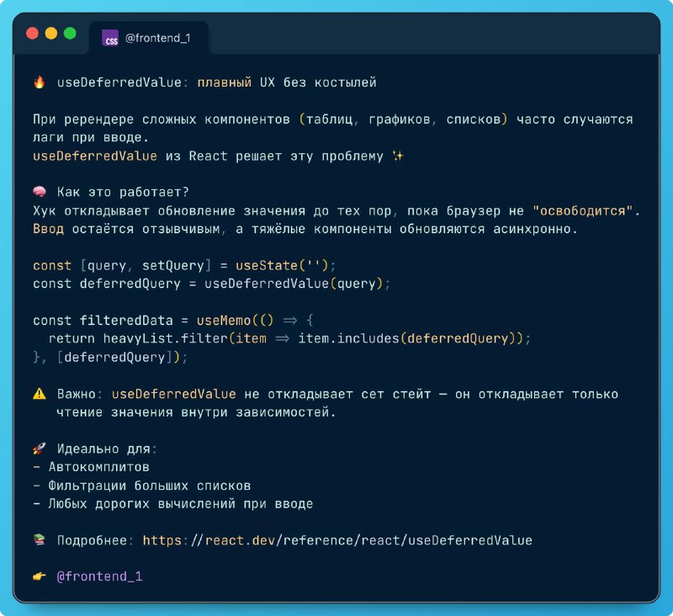Click the books emoji beside 'Подробнее'

pos(39,539)
